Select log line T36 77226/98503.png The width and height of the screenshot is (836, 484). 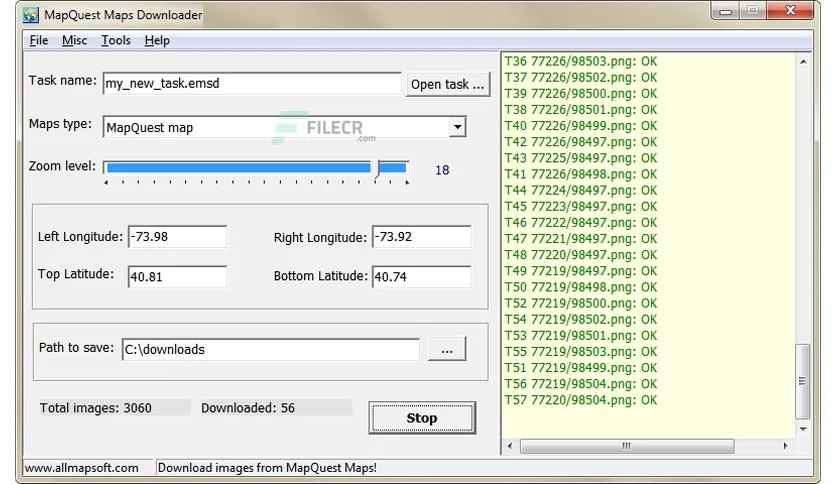point(581,61)
